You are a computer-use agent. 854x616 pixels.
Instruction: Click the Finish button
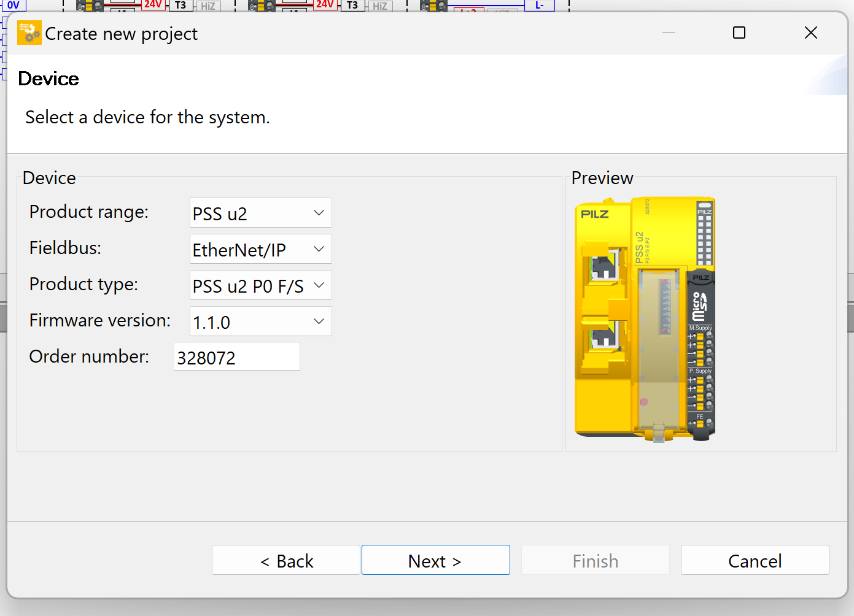pyautogui.click(x=596, y=560)
